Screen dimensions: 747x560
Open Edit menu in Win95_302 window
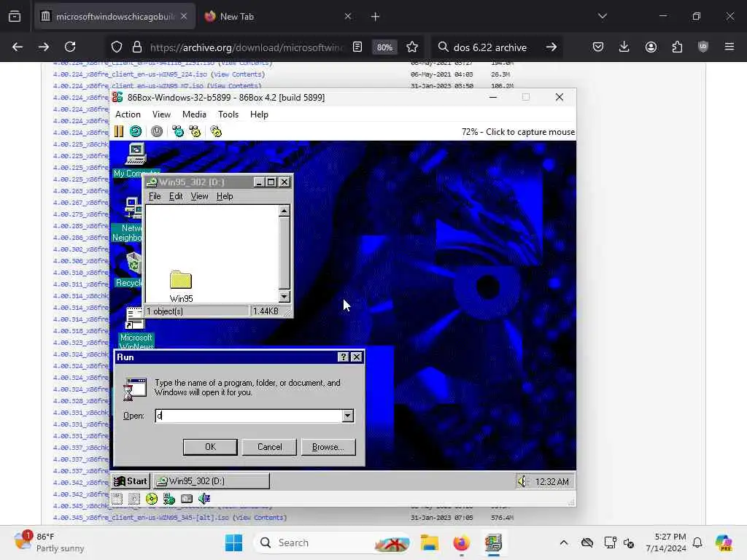coord(176,196)
